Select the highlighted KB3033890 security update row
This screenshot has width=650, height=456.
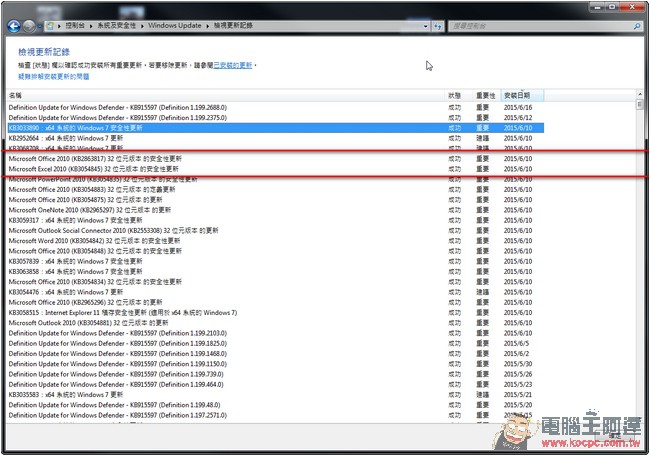pos(276,128)
